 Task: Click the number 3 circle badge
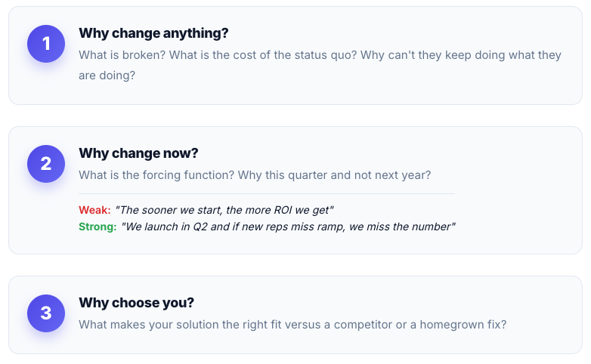coord(46,313)
